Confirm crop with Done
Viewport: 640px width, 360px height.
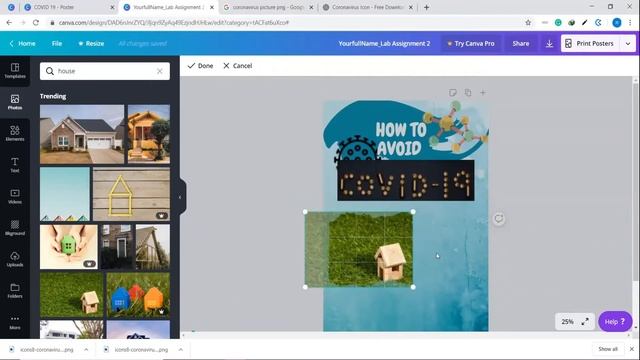pyautogui.click(x=200, y=66)
